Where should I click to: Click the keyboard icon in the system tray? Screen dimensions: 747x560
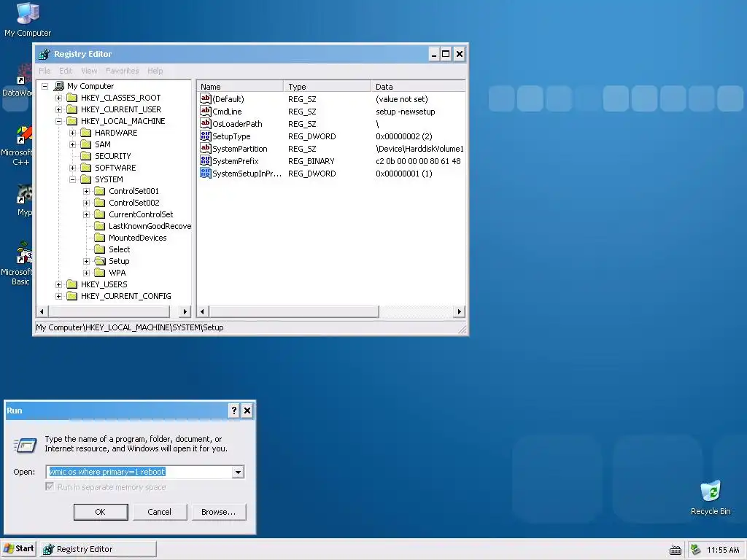click(x=675, y=550)
